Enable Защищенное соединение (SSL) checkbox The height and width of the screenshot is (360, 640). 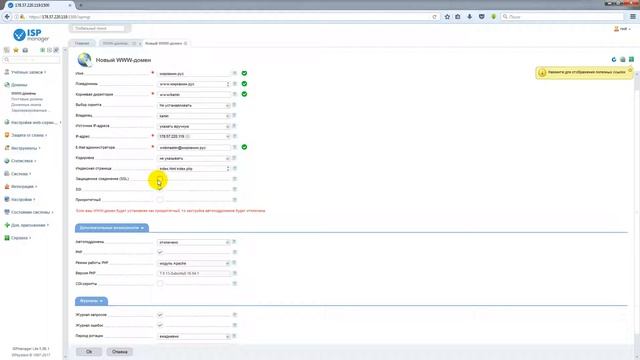(160, 179)
